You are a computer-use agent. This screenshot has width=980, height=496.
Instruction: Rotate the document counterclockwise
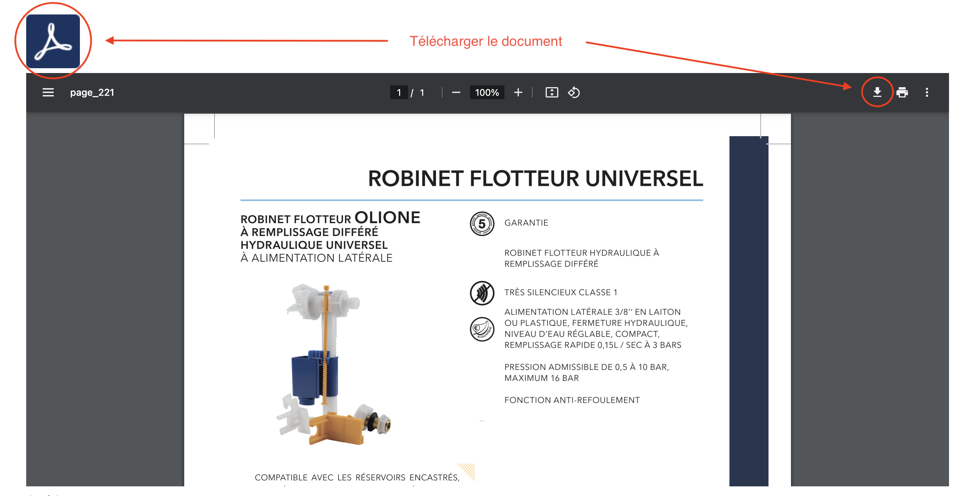pyautogui.click(x=574, y=93)
